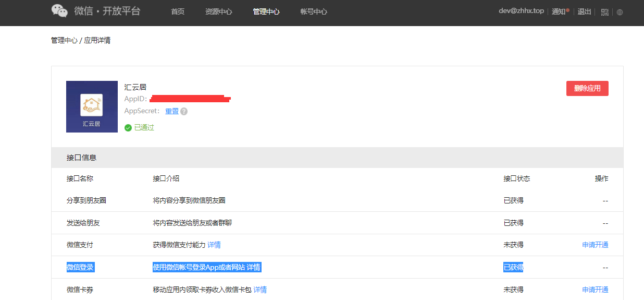
Task: Click the 汇云居 app logo thumbnail
Action: pyautogui.click(x=92, y=106)
